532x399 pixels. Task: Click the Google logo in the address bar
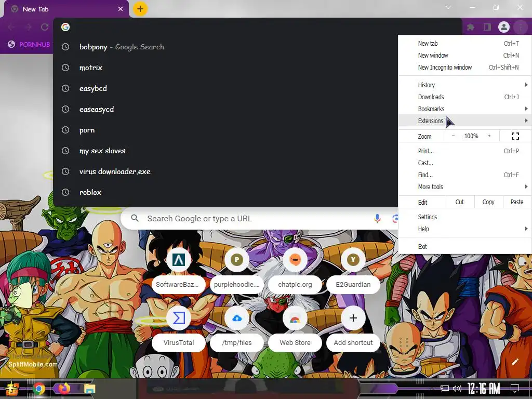[65, 27]
